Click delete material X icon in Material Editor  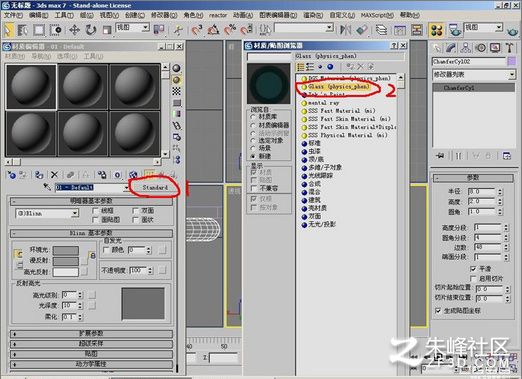coord(54,175)
